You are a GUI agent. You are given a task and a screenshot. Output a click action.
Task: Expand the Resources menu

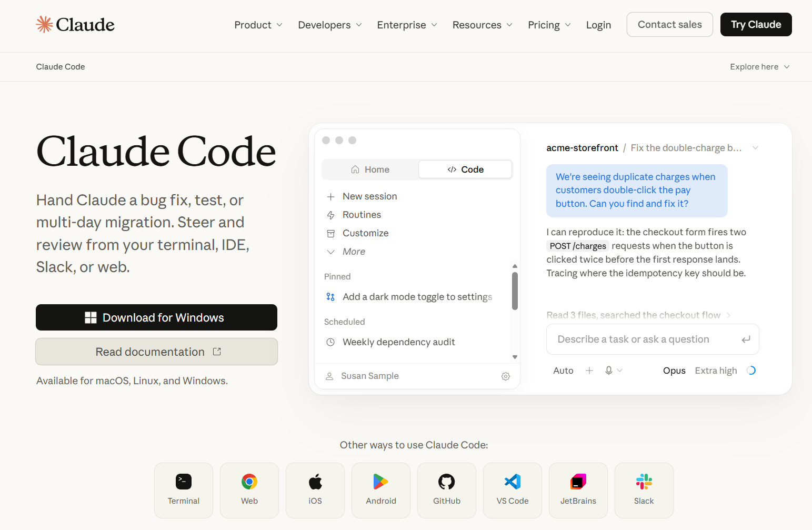click(483, 25)
